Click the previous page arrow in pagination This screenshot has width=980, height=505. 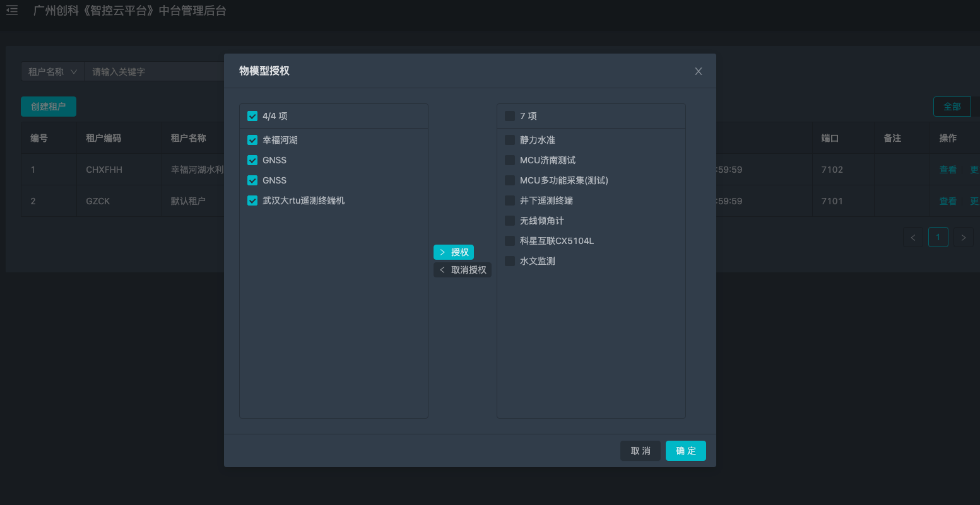click(x=912, y=237)
